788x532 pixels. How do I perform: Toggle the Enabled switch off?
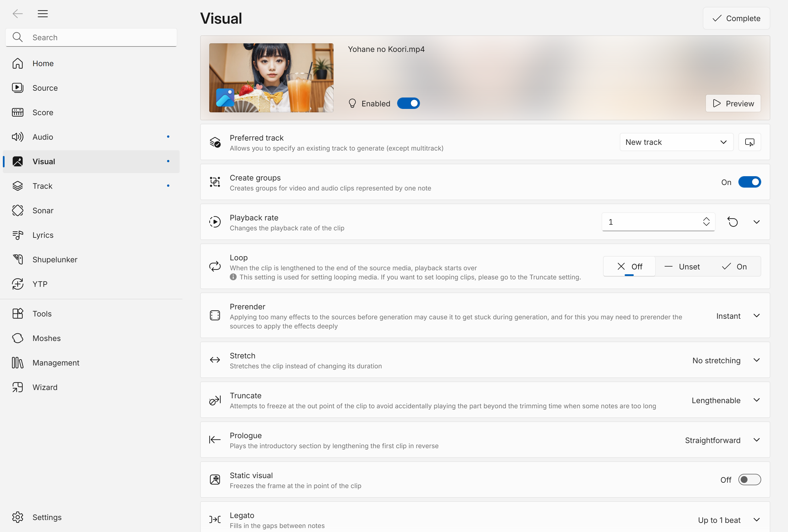pyautogui.click(x=408, y=103)
